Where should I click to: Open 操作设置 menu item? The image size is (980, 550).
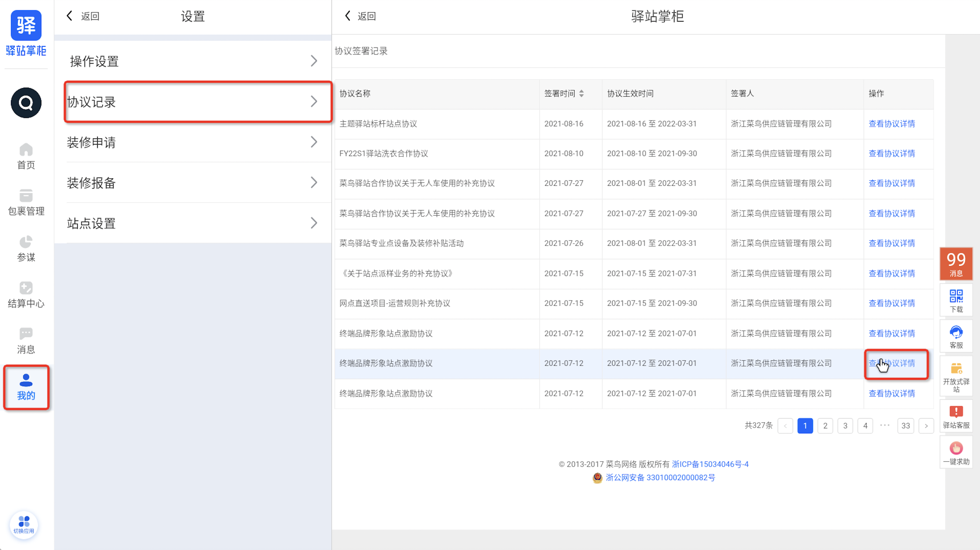(193, 61)
